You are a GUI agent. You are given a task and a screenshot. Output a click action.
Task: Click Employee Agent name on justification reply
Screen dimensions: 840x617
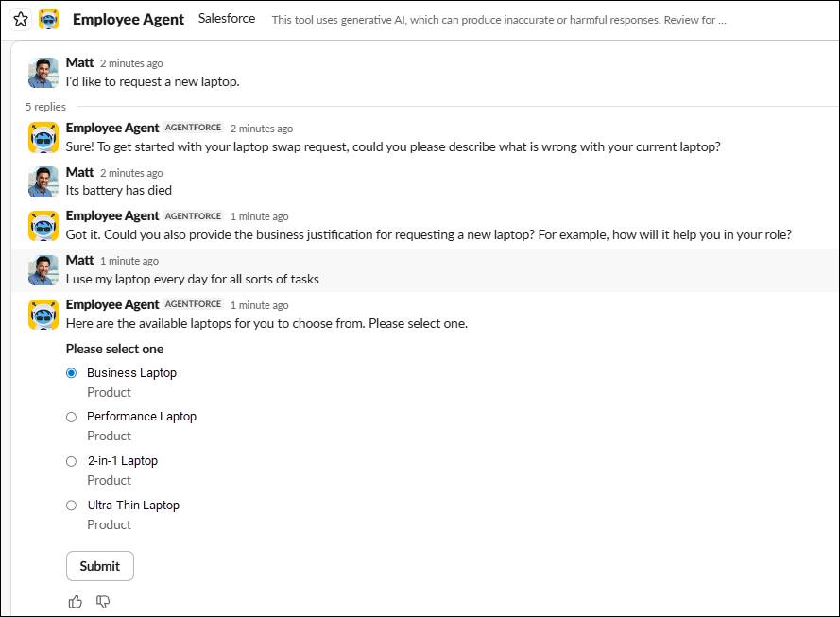[x=112, y=215]
